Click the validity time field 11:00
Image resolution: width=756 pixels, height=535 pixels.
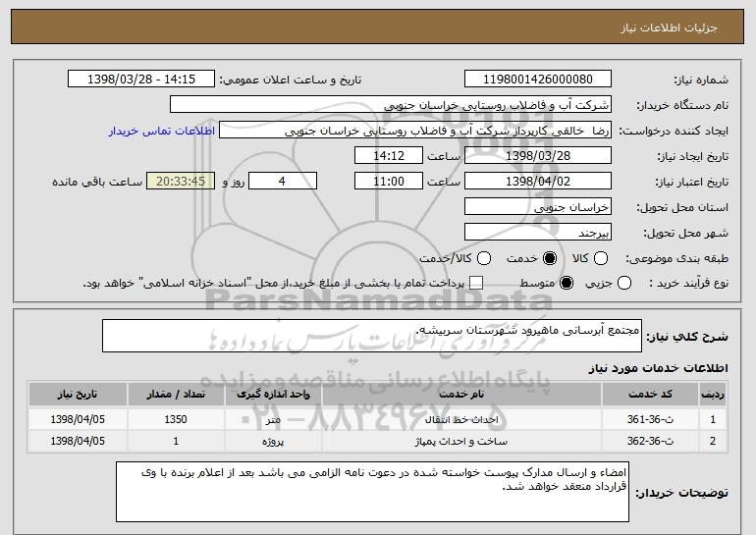point(389,182)
